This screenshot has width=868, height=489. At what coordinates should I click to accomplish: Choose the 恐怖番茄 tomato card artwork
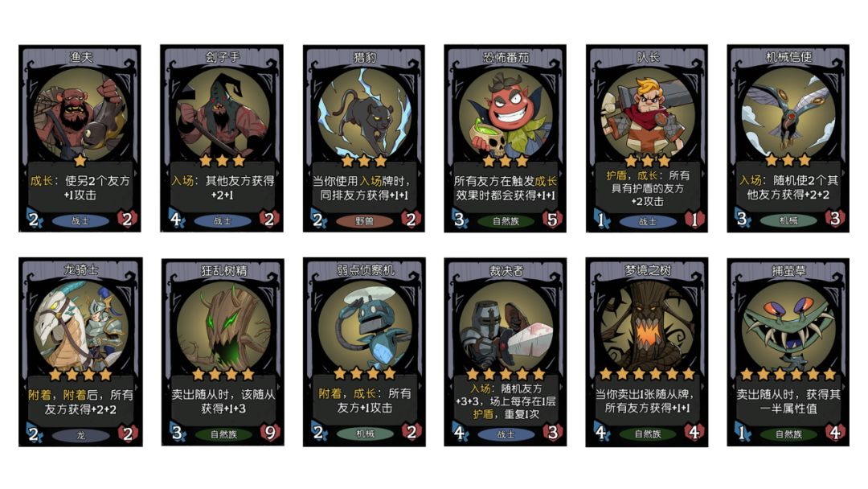click(x=506, y=115)
